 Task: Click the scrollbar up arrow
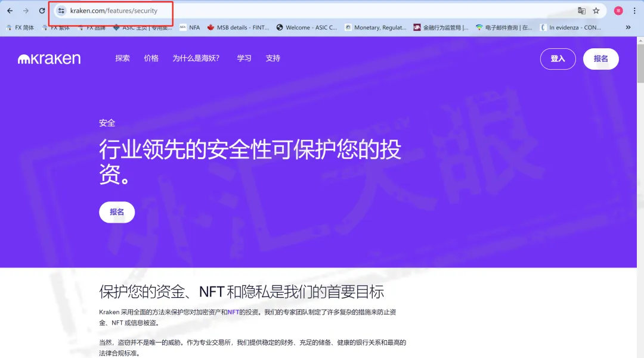click(x=640, y=40)
